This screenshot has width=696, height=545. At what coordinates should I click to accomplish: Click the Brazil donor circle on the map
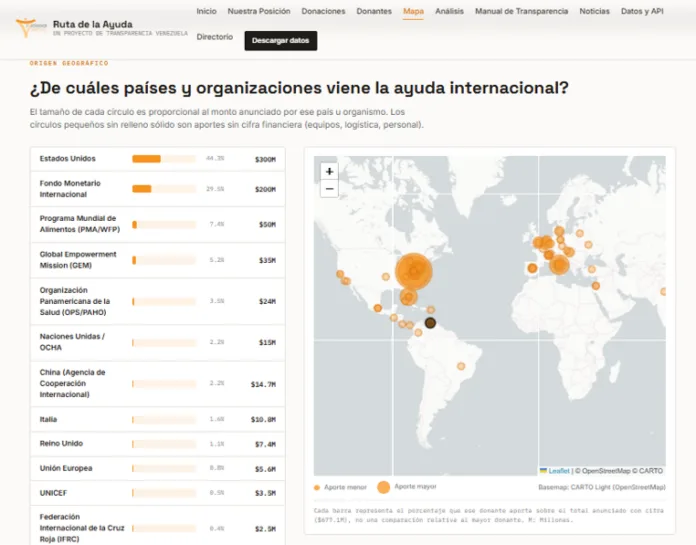[461, 366]
